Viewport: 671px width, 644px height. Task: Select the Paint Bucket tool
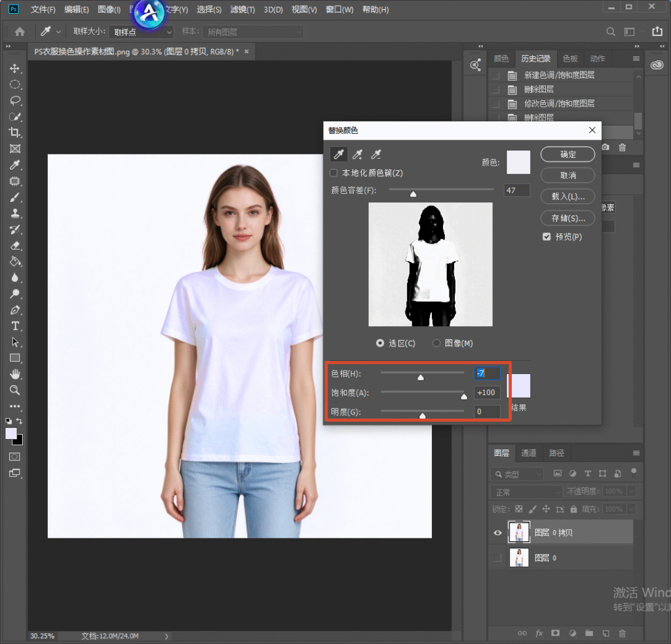pos(15,261)
